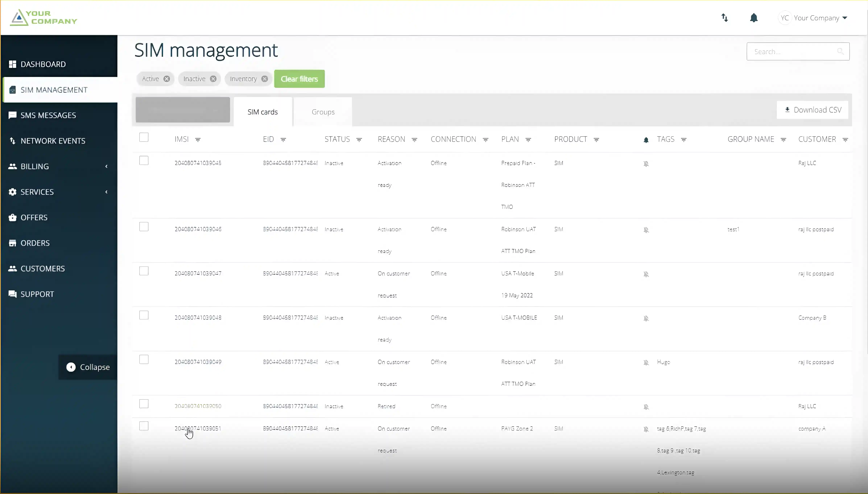Remove the Inventory filter chip

(x=264, y=79)
